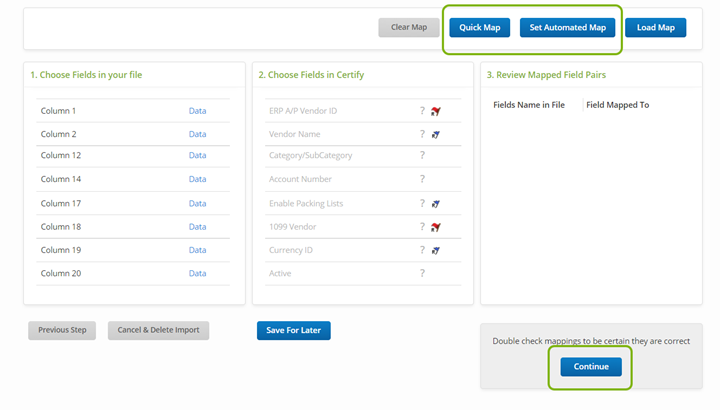Click Continue to proceed with mappings
This screenshot has width=720, height=410.
pyautogui.click(x=590, y=367)
